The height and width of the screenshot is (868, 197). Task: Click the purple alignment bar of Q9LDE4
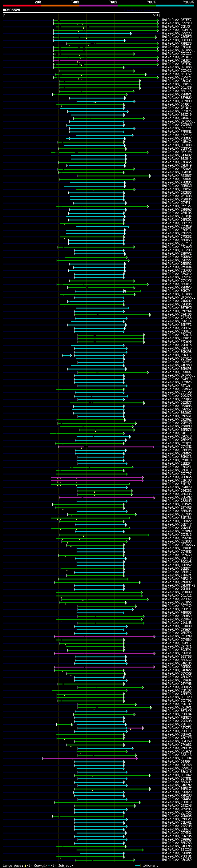click(106, 61)
